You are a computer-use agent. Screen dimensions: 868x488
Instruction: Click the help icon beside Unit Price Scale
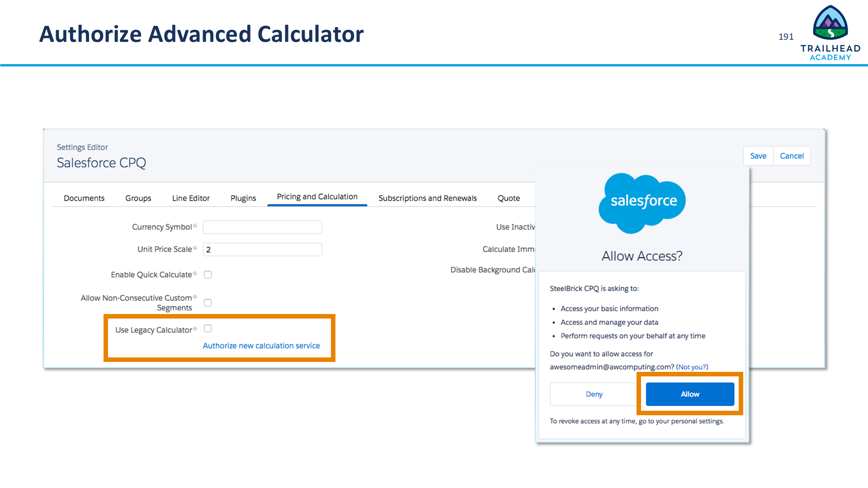(195, 248)
